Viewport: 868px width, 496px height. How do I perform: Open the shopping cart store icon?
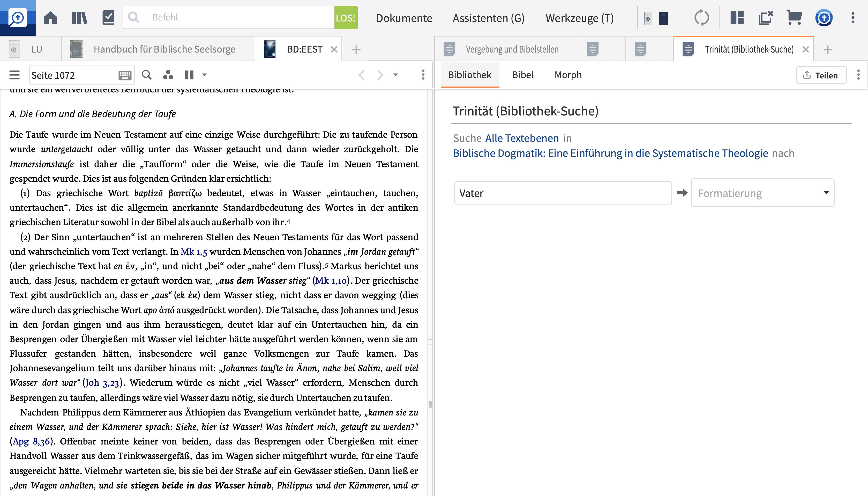794,18
